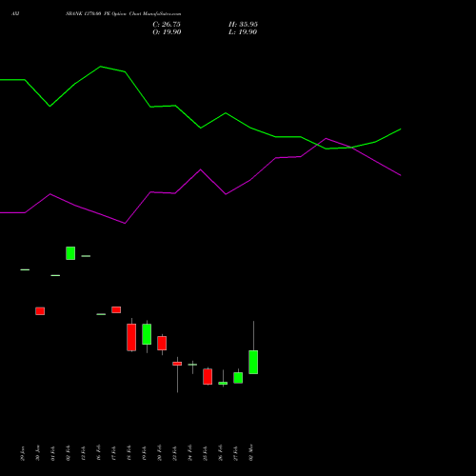Click the '20 Feb' date axis label
This screenshot has height=476, width=476.
coord(160,453)
